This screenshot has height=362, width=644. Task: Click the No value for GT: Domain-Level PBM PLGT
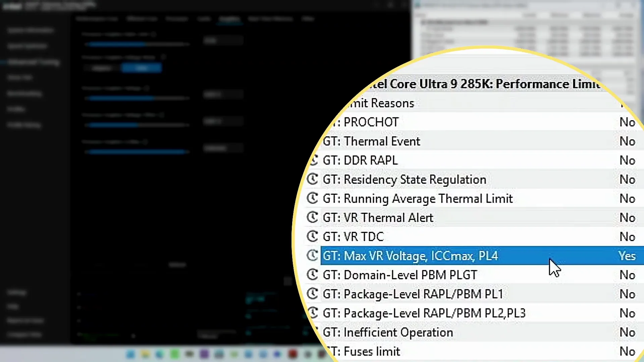click(x=627, y=275)
